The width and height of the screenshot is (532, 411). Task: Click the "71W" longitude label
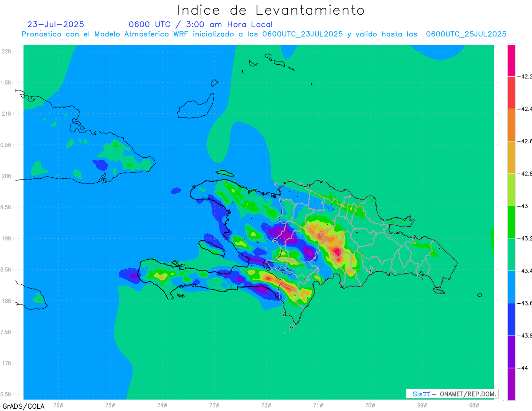point(318,405)
